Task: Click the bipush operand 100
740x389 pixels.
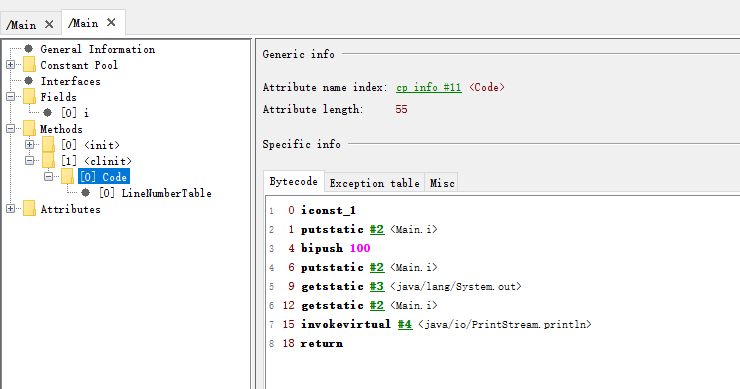Action: (x=360, y=248)
